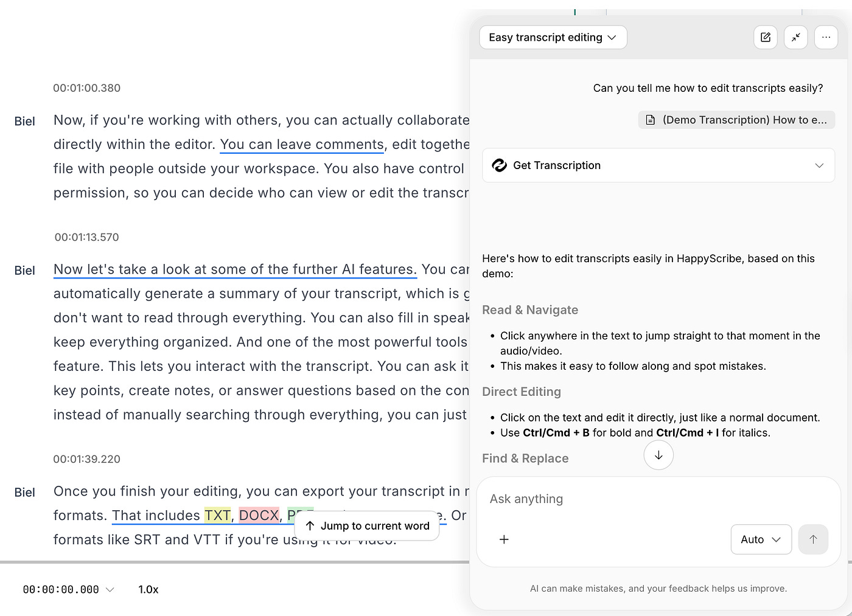The width and height of the screenshot is (852, 616).
Task: Send message with up arrow button
Action: click(813, 539)
